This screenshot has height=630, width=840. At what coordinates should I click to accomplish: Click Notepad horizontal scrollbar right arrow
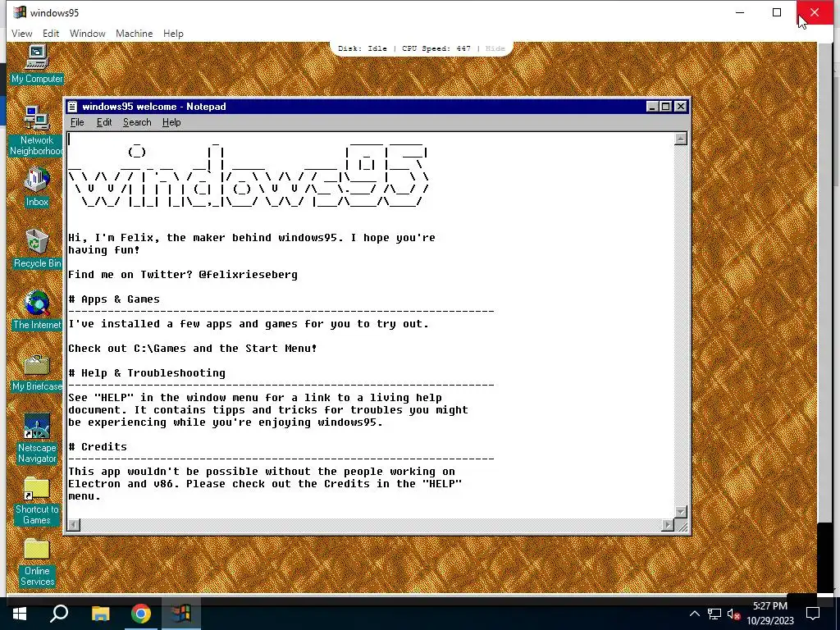[668, 525]
